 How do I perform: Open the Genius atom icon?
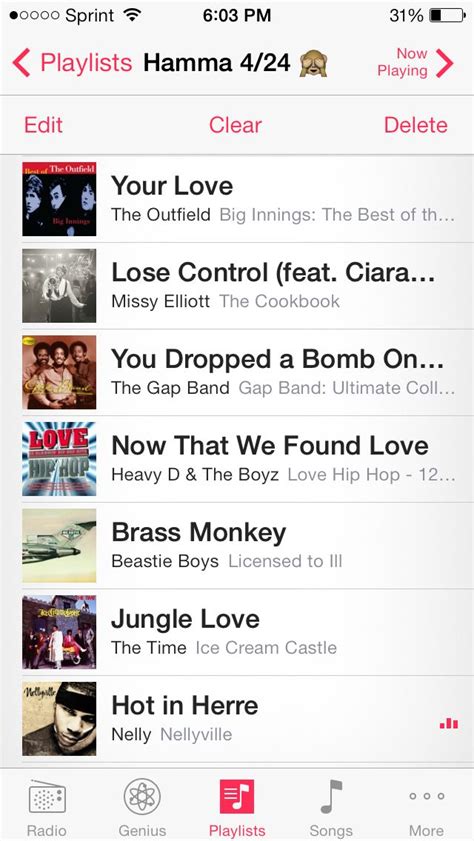coord(142,798)
